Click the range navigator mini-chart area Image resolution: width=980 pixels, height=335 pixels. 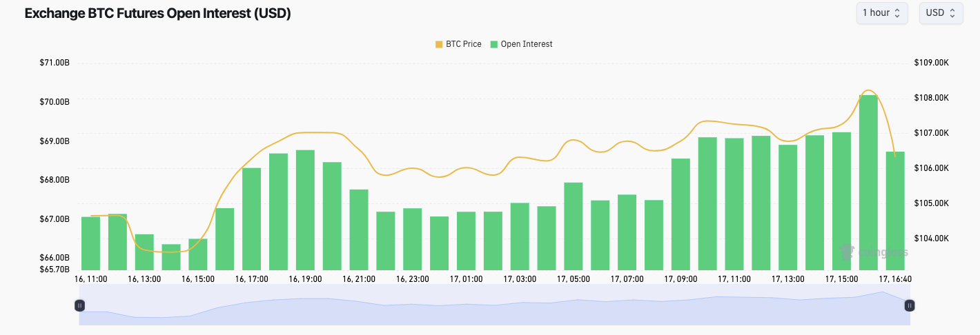(494, 307)
